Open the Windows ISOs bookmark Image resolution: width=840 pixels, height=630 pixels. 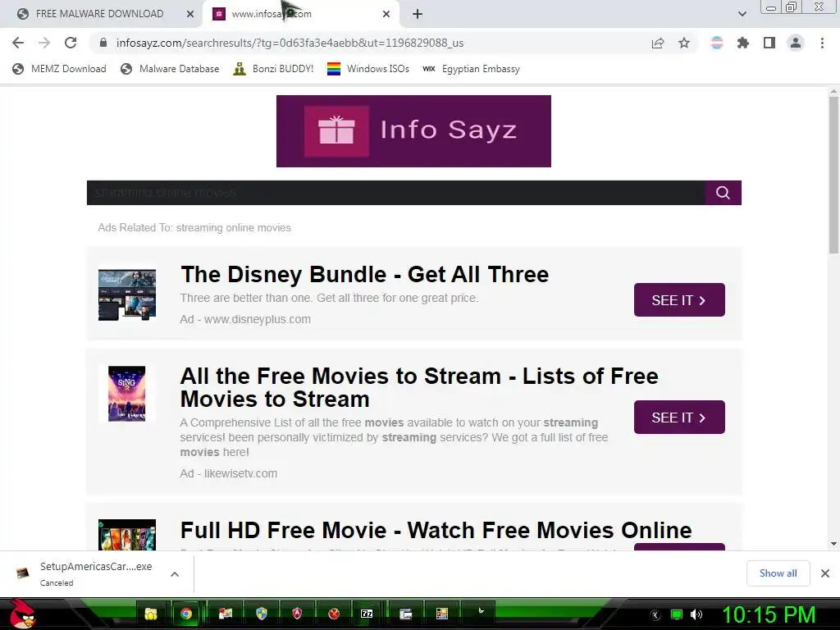(x=368, y=69)
